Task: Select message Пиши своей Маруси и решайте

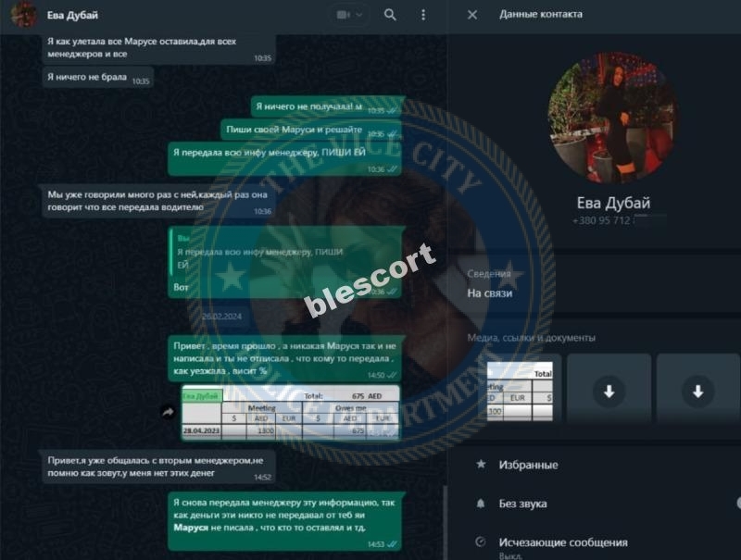Action: (311, 130)
